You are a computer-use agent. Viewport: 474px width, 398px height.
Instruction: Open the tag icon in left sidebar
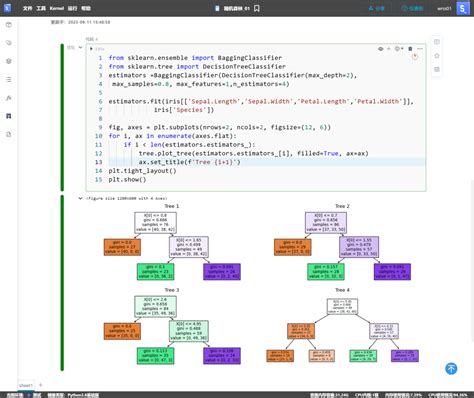click(9, 43)
